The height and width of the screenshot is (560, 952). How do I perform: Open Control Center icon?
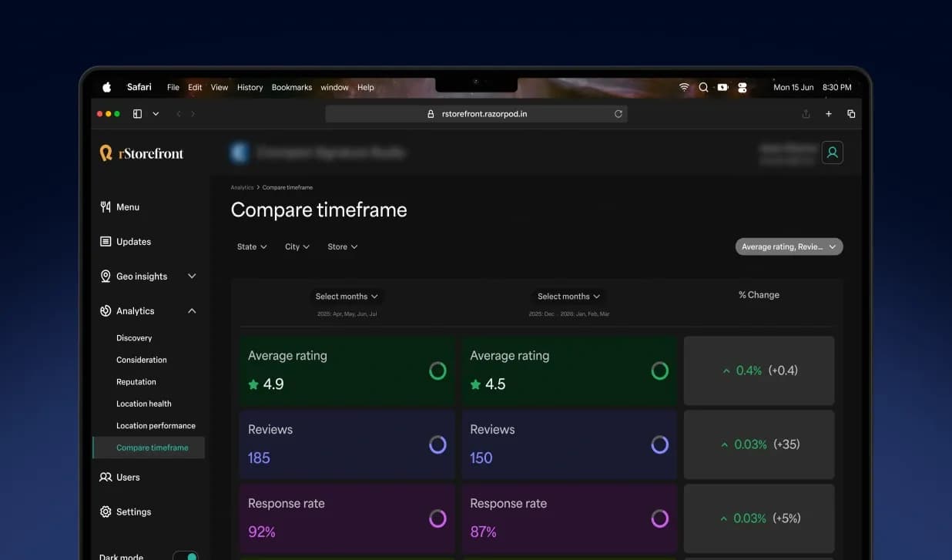pos(742,88)
